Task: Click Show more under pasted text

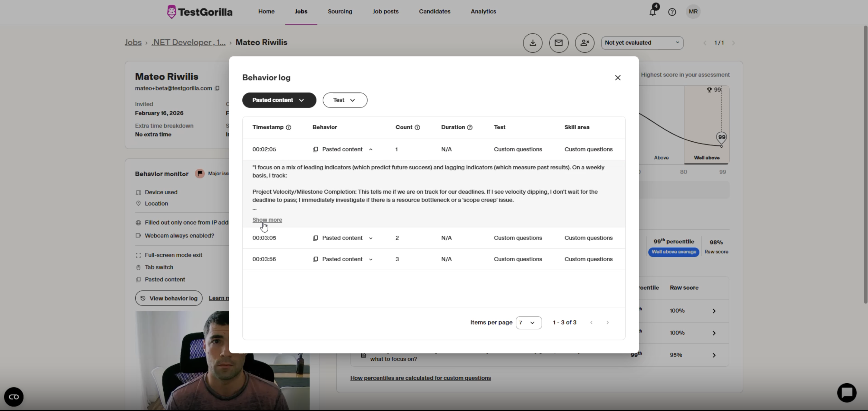Action: 267,220
